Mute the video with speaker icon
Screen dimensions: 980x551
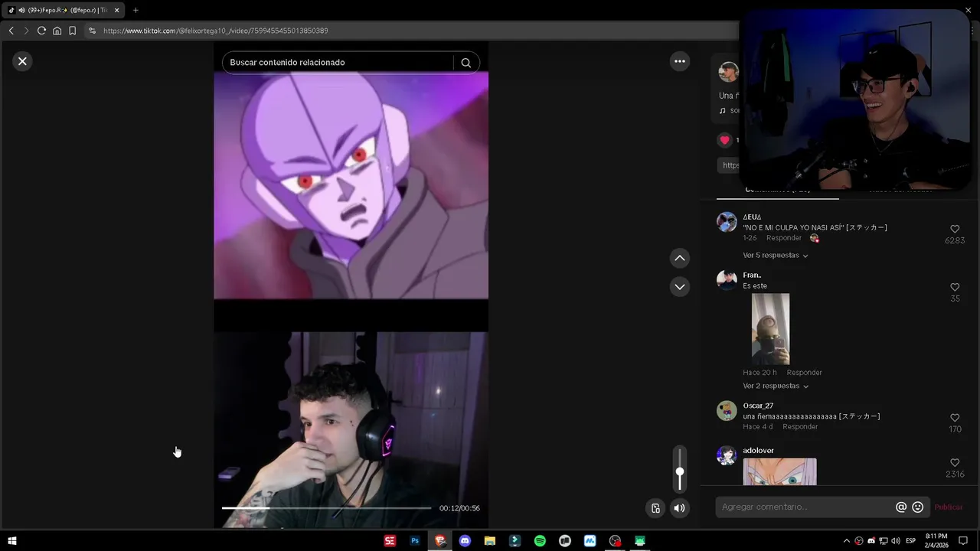point(679,508)
